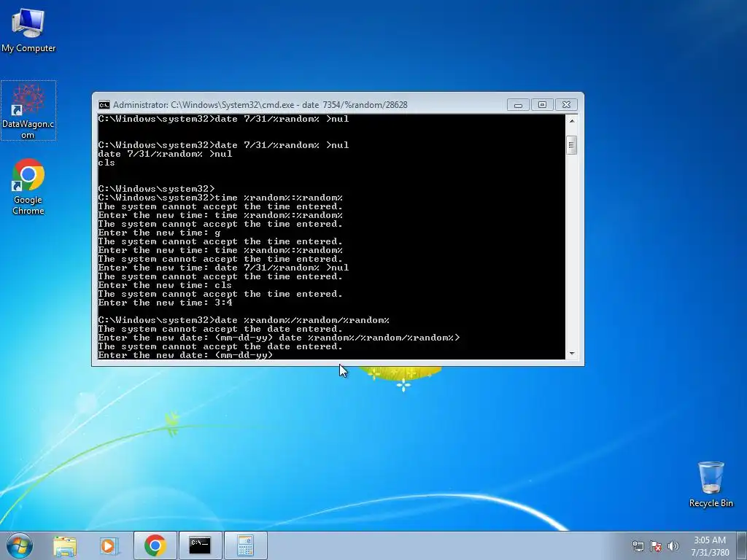
Task: Click the Show Desktop strip
Action: 742,545
